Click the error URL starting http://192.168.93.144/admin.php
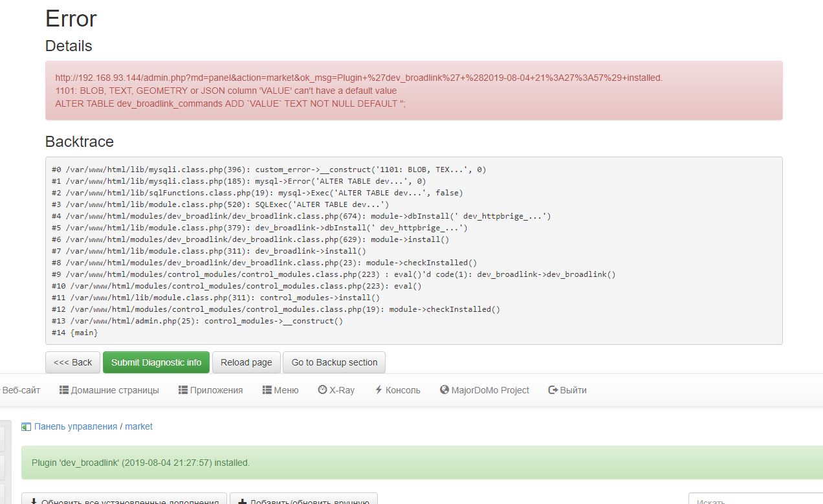 [x=359, y=78]
